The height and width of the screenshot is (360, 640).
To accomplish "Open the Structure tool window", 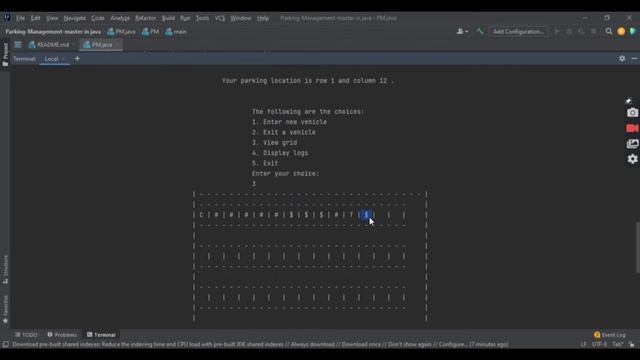I will click(x=5, y=269).
